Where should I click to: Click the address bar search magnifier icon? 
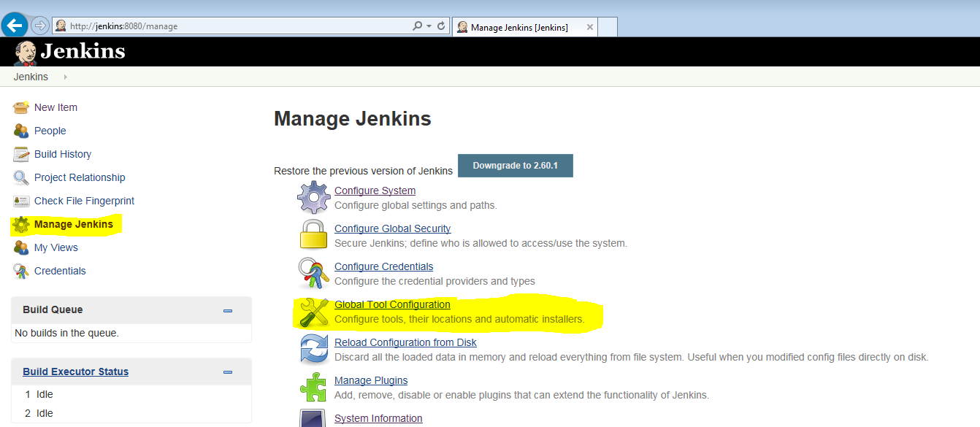(x=417, y=26)
